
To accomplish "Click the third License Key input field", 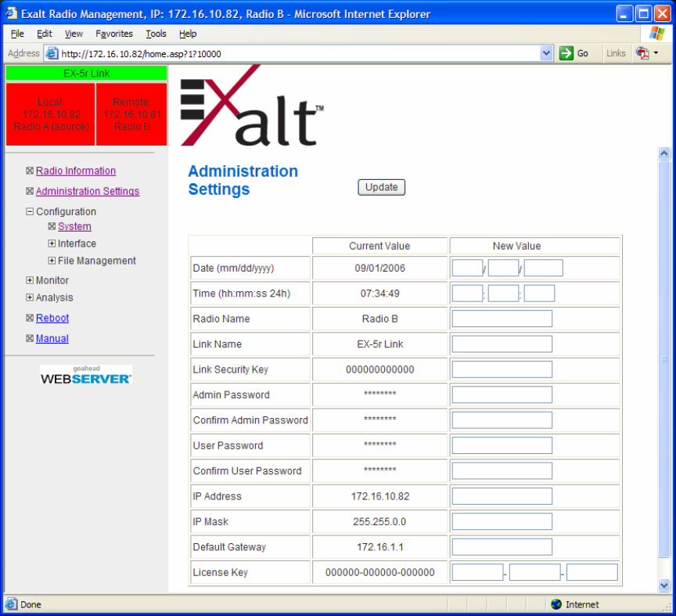I will [592, 572].
